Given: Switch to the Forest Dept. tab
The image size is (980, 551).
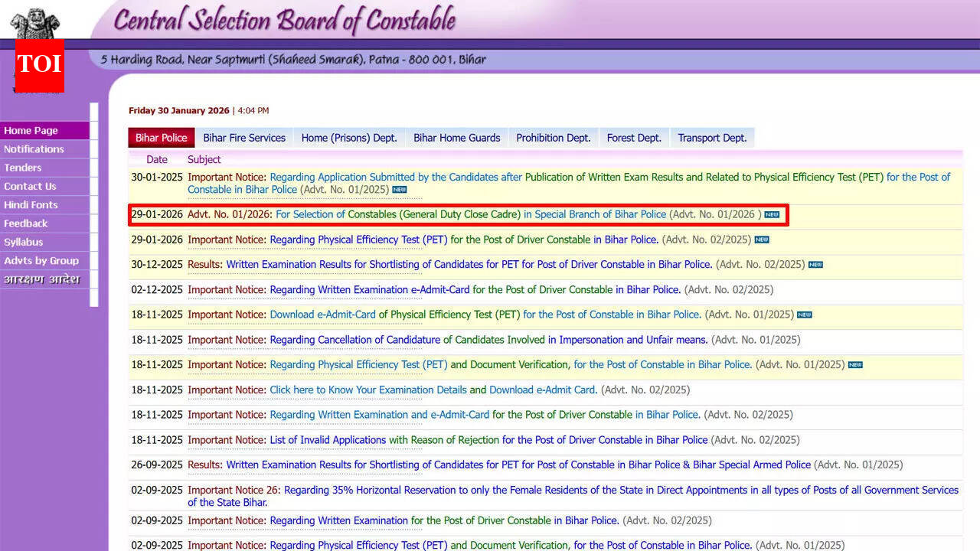Looking at the screenshot, I should (634, 138).
